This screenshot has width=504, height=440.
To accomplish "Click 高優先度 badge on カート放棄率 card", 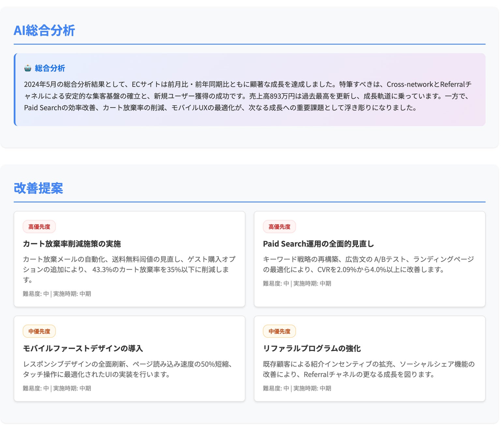I will point(39,227).
